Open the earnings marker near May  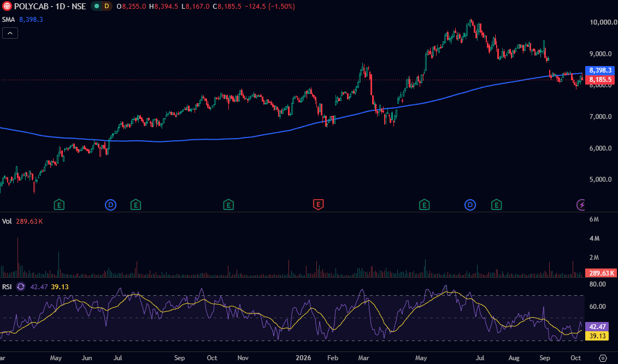click(x=58, y=205)
